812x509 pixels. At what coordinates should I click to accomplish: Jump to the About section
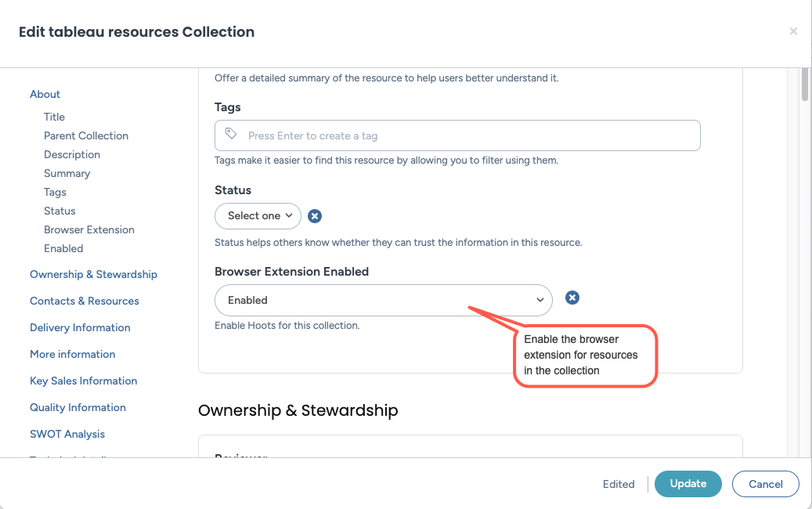pos(45,94)
